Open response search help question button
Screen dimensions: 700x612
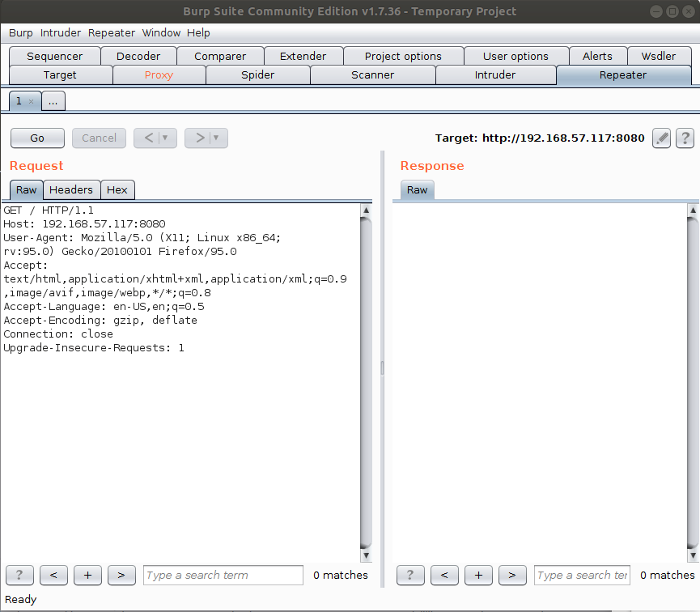[410, 575]
